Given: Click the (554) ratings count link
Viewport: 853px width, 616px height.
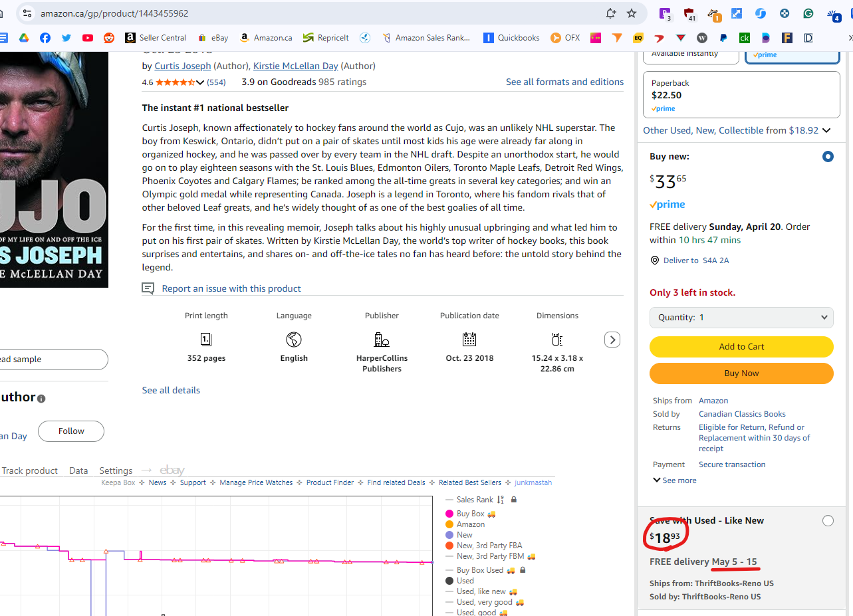Looking at the screenshot, I should [216, 82].
